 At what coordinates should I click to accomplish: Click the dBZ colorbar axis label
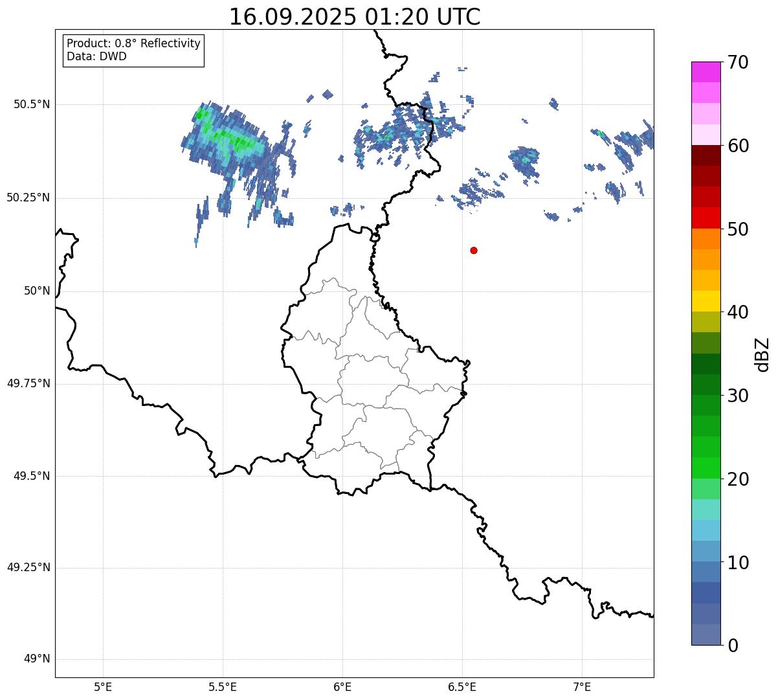[x=762, y=354]
